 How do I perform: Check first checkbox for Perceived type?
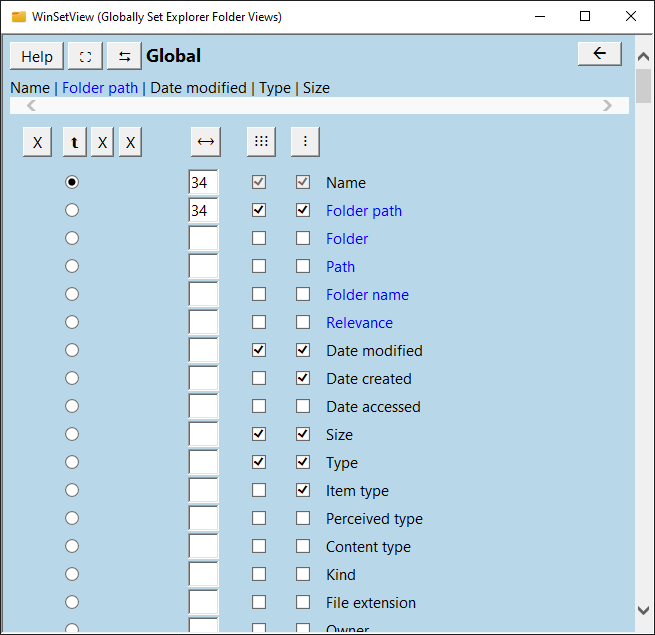259,518
